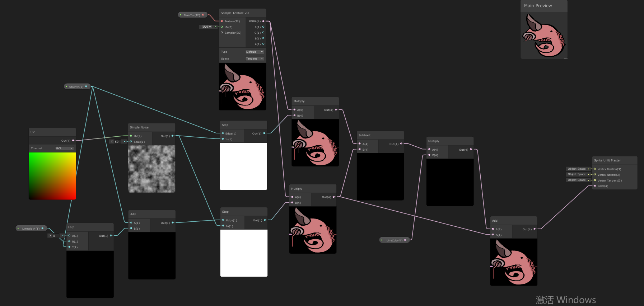
Task: Select the LineWidth(1) property node
Action: (31, 229)
